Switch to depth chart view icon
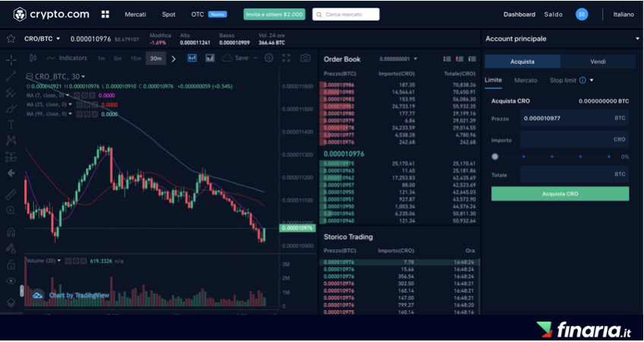The height and width of the screenshot is (342, 644). pyautogui.click(x=210, y=58)
